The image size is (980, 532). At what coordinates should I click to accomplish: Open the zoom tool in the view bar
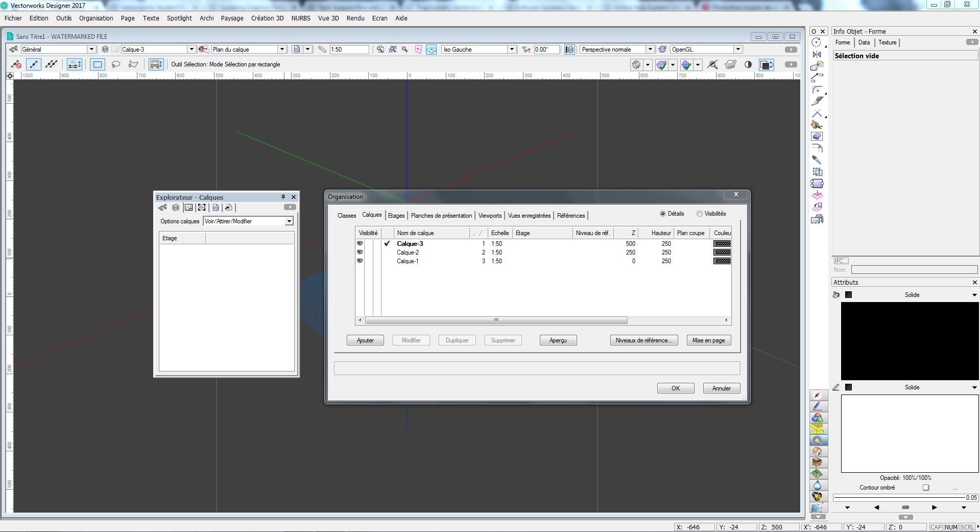405,50
